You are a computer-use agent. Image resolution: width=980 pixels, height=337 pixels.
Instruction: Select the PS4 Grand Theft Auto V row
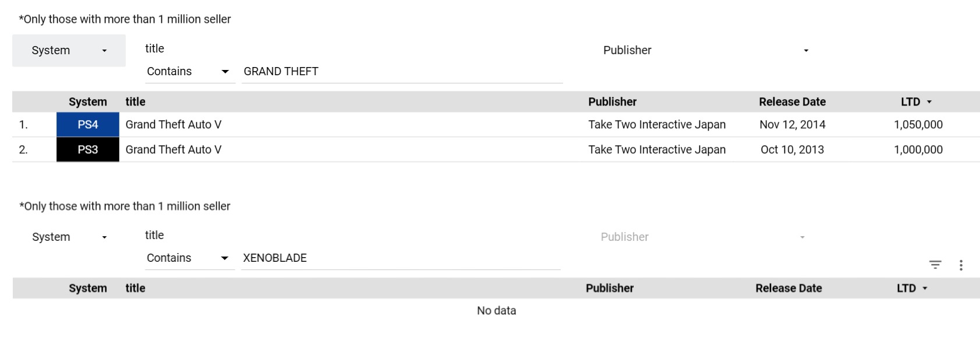(496, 125)
